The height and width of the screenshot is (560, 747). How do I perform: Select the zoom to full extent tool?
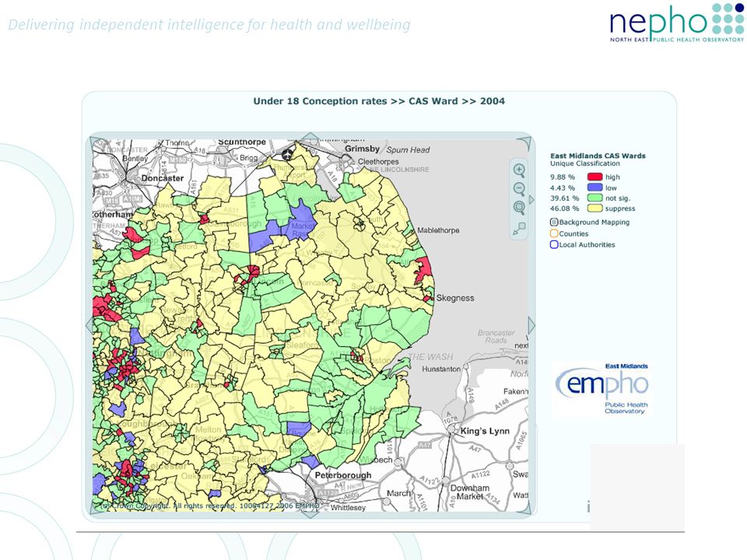point(519,208)
